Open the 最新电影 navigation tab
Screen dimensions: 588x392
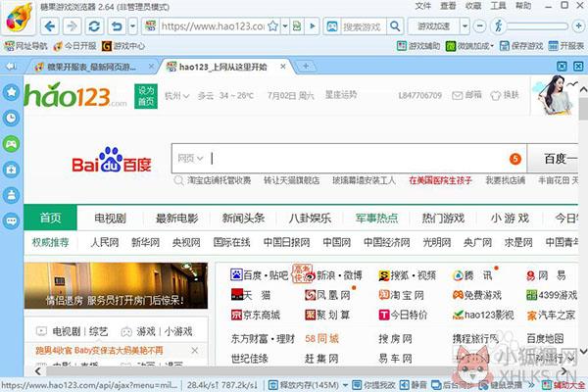(176, 218)
